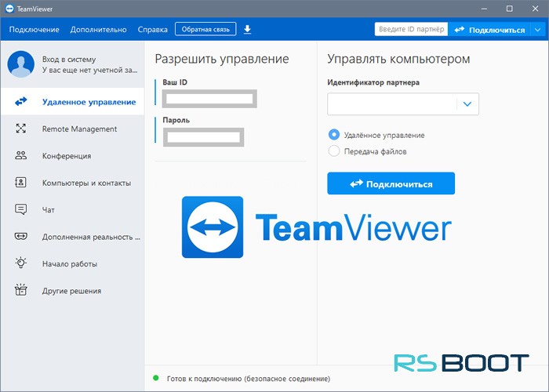The image size is (549, 392).
Task: Open the Другие решения section
Action: [72, 290]
